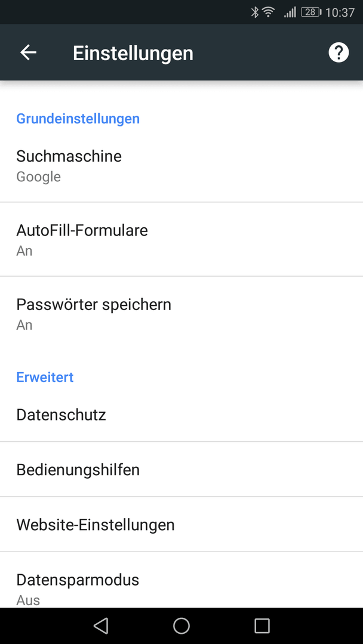363x644 pixels.
Task: Open help with the question mark icon
Action: pyautogui.click(x=339, y=52)
